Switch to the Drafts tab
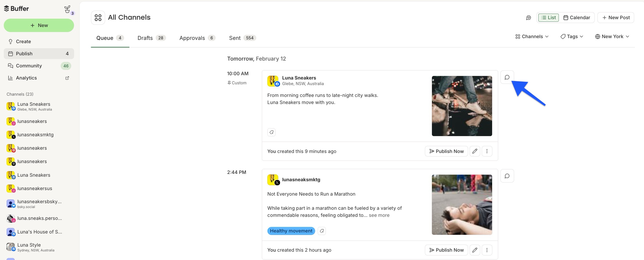This screenshot has width=644, height=260. click(151, 38)
